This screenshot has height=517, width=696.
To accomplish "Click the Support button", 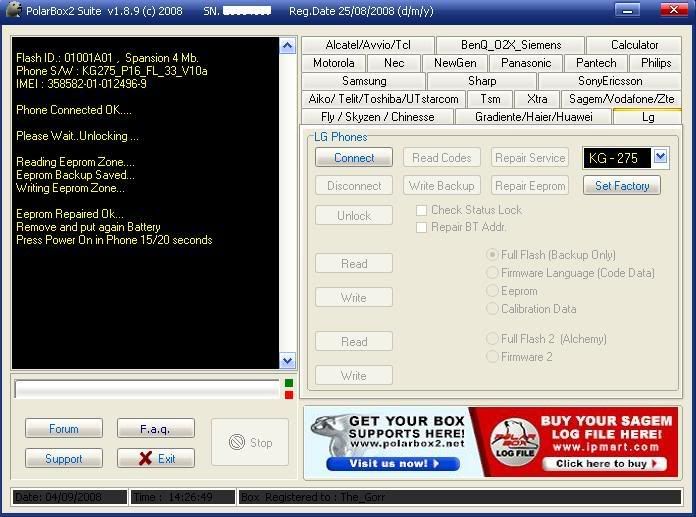I will [x=64, y=458].
